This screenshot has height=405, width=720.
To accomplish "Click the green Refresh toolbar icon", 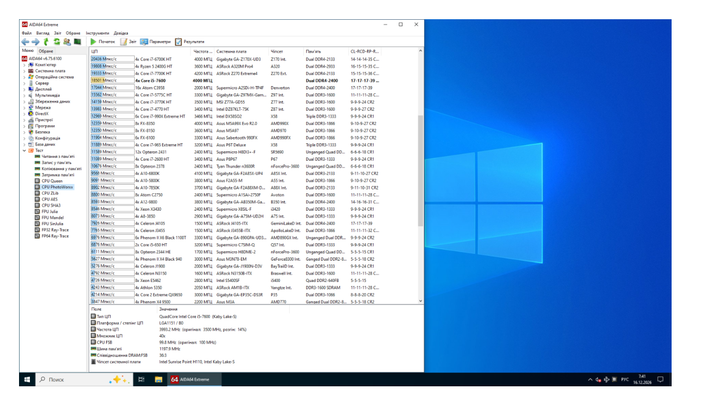I will tap(56, 42).
